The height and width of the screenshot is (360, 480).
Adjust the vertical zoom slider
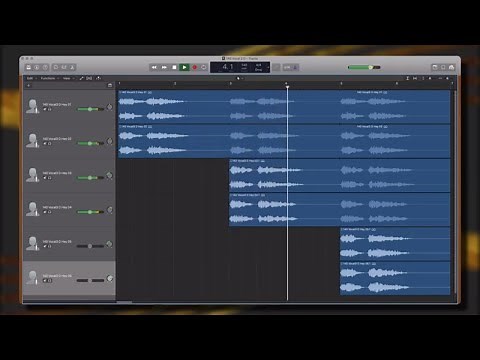[427, 78]
